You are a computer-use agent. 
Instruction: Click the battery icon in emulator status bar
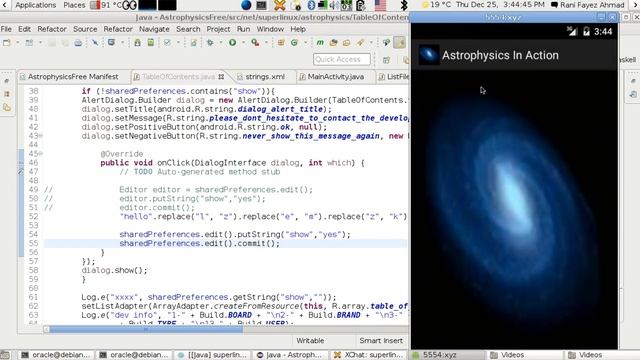[x=586, y=31]
